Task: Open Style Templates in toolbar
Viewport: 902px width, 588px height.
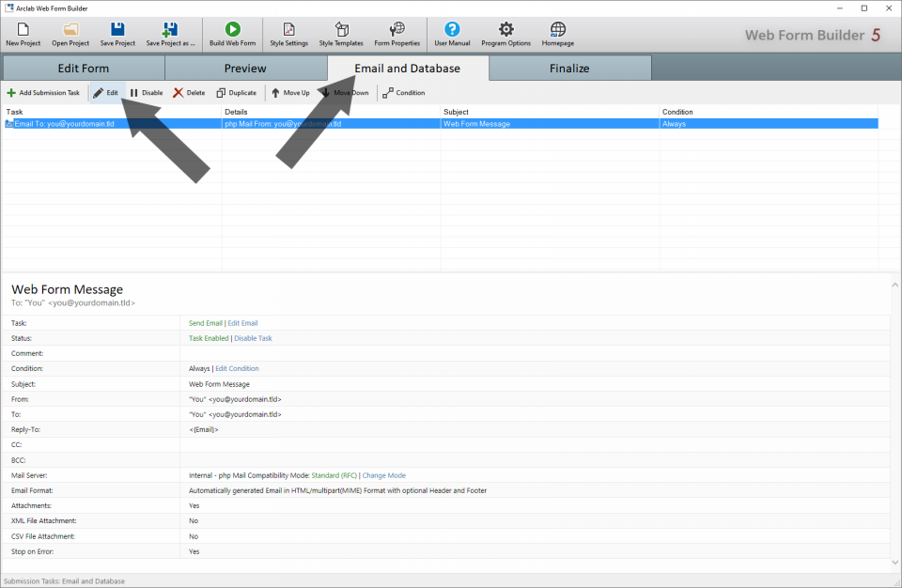Action: (341, 30)
